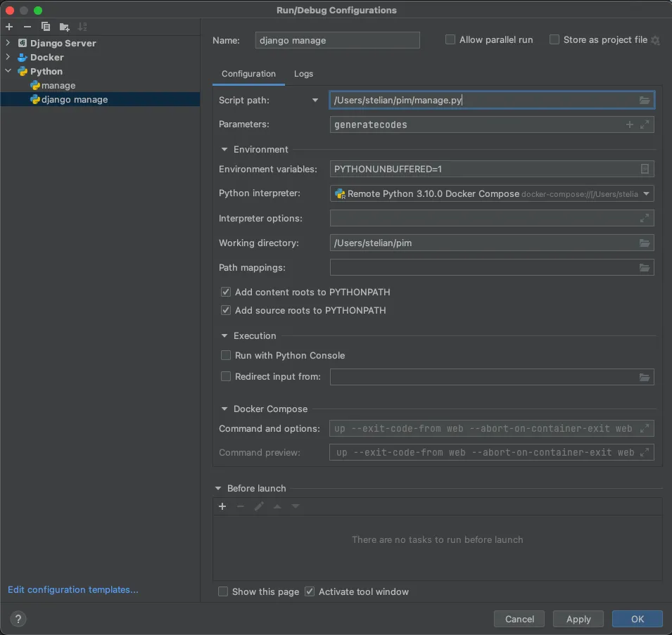Select the Django Server icon in the tree

tap(23, 43)
